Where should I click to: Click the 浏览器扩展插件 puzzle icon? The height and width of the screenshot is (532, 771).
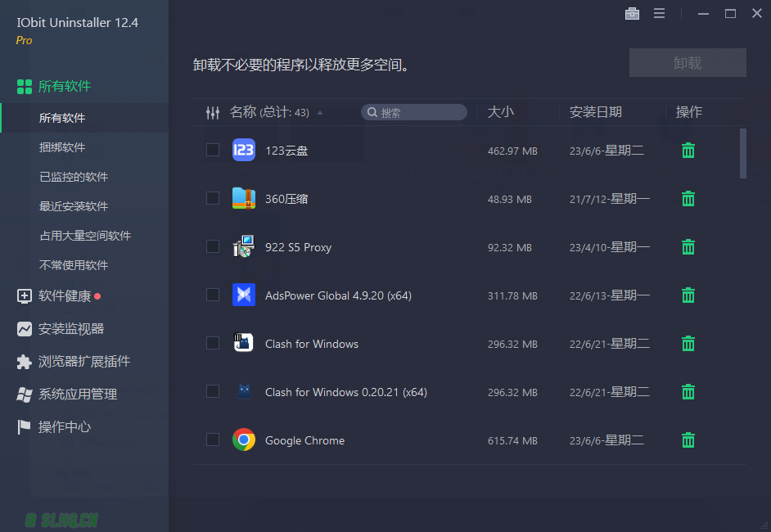(24, 362)
